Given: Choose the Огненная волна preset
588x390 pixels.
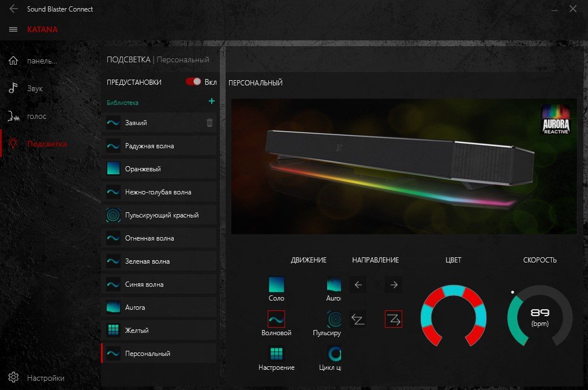Looking at the screenshot, I should [x=159, y=238].
